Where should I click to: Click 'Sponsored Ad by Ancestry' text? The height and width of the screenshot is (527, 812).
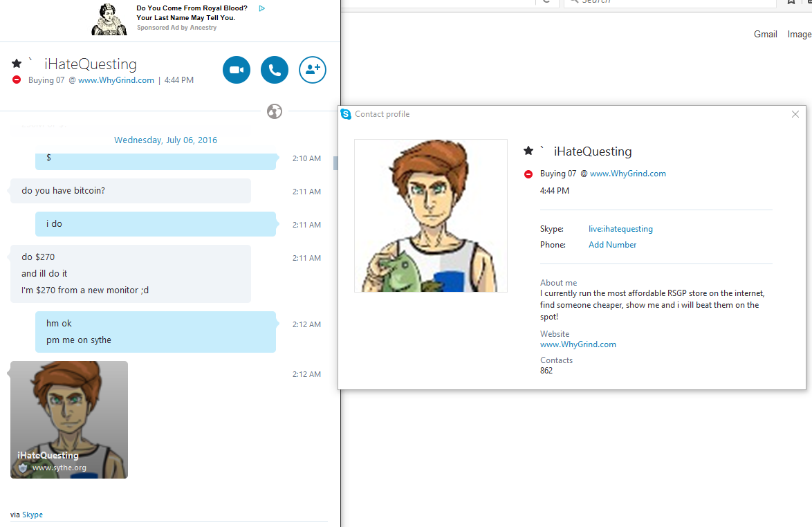click(176, 28)
